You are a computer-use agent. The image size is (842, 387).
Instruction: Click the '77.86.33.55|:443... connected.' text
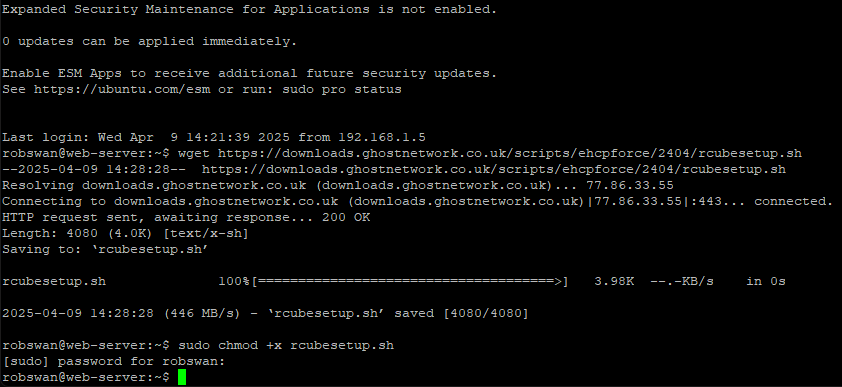click(x=711, y=201)
